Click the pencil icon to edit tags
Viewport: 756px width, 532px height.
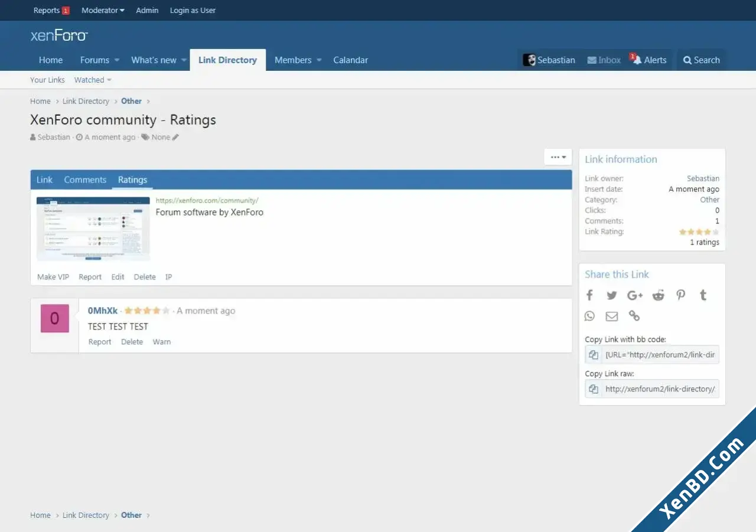tap(175, 137)
